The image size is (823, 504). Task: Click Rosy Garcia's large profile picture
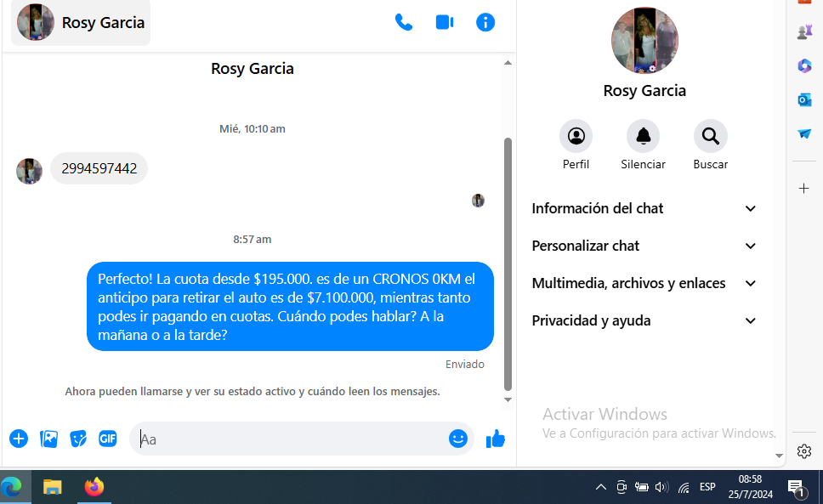[644, 41]
